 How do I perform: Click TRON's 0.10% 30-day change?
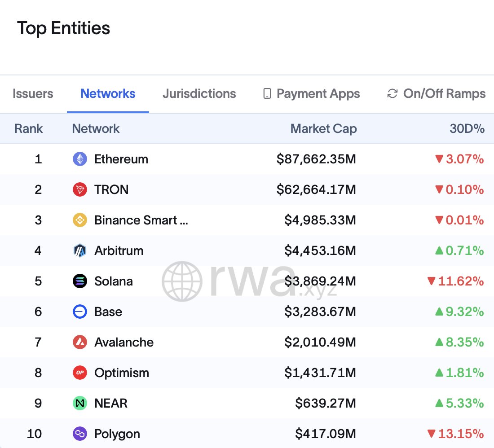460,189
